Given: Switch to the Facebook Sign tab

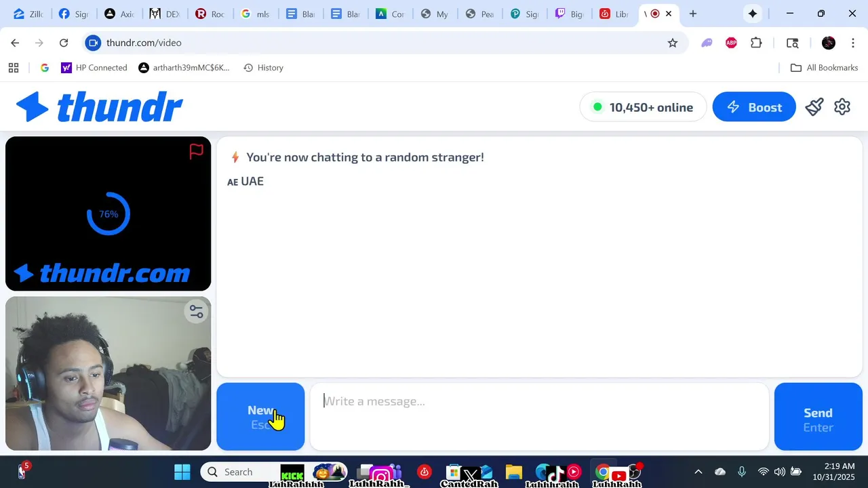Looking at the screenshot, I should (x=73, y=14).
